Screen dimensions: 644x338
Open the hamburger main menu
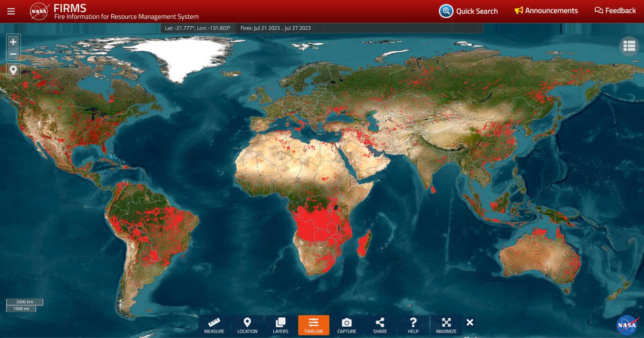tap(11, 11)
